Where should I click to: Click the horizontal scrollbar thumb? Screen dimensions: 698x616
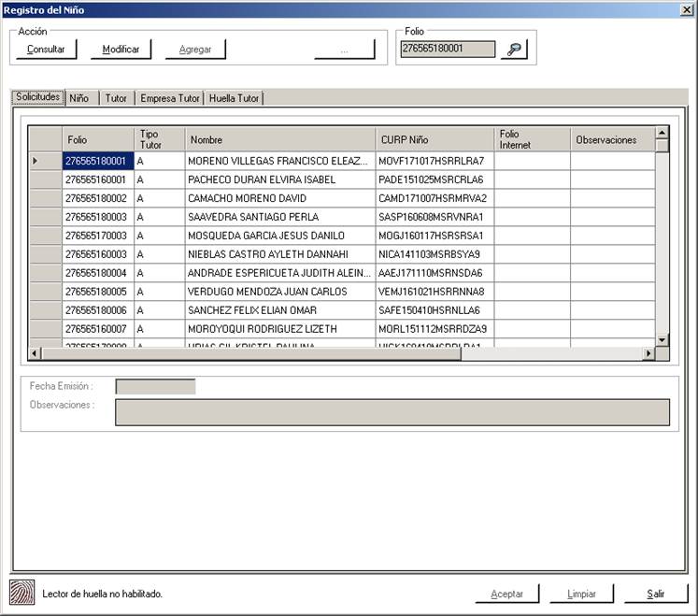[251, 353]
